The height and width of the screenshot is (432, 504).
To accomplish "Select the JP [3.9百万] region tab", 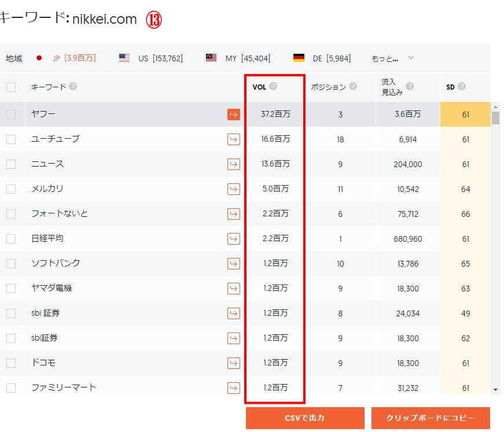I will 74,58.
